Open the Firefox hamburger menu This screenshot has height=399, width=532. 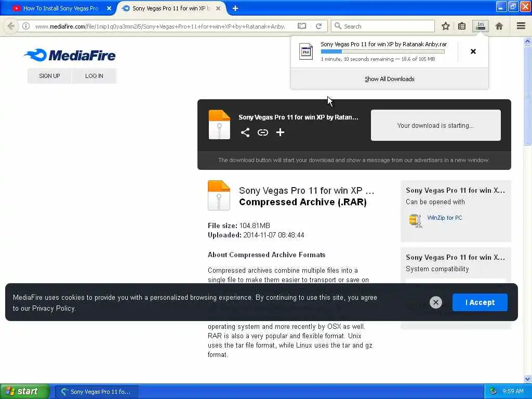pyautogui.click(x=521, y=26)
